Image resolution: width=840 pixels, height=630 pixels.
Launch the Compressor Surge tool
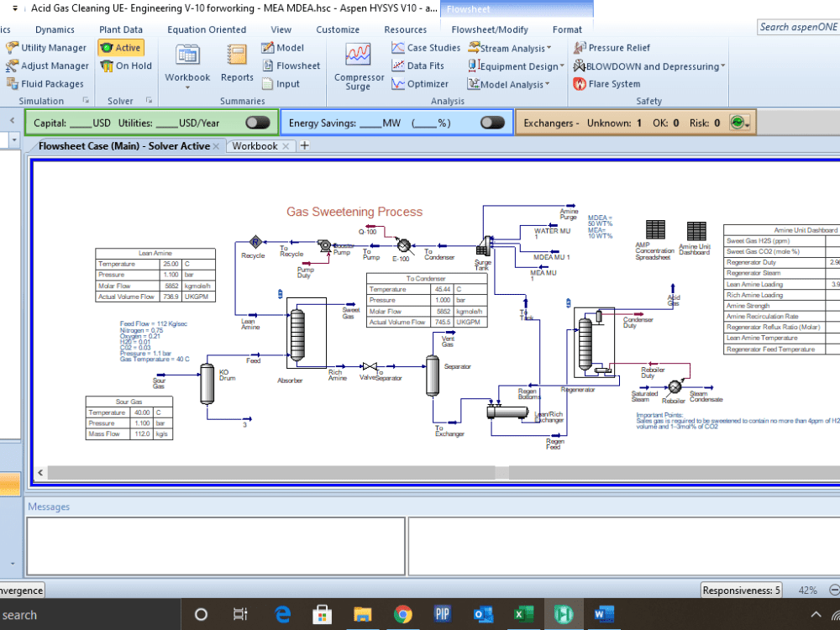point(359,67)
